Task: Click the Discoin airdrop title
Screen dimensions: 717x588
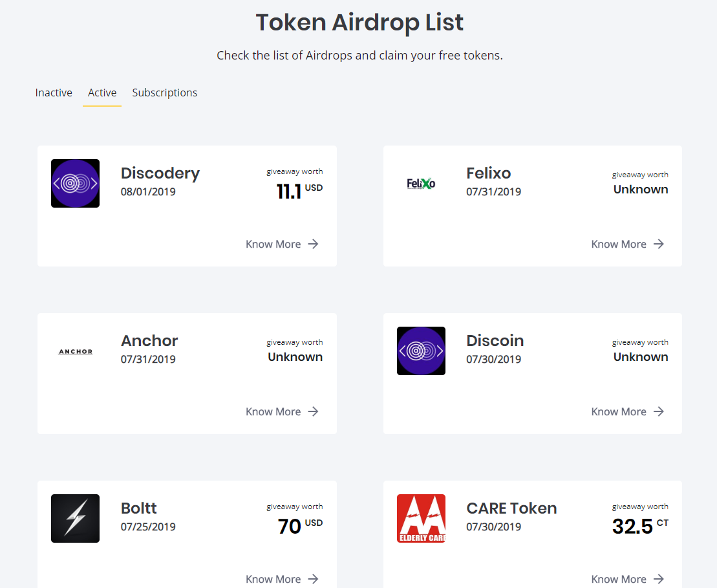Action: point(495,340)
